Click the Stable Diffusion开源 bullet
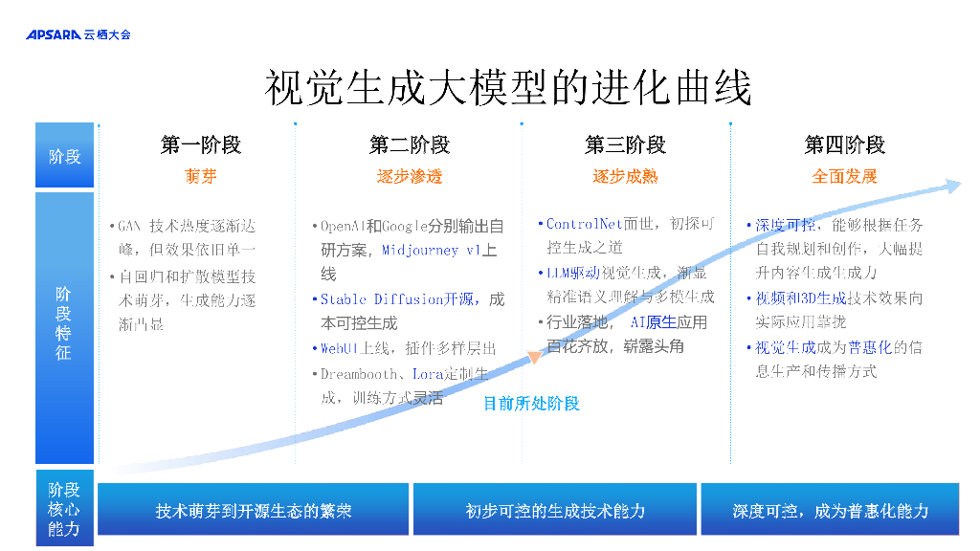 coord(408,311)
